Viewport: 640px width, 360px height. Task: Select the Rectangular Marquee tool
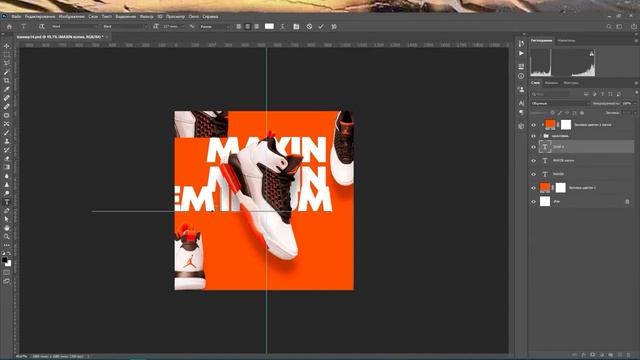pyautogui.click(x=7, y=55)
